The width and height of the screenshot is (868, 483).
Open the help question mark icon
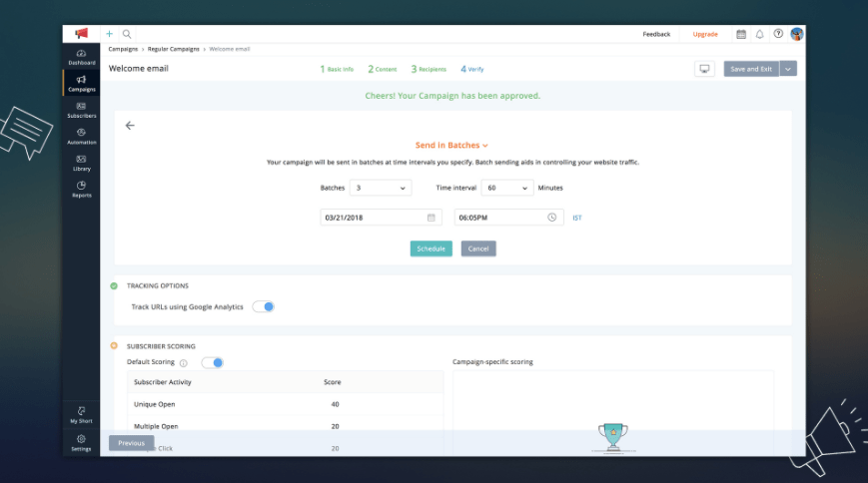(778, 34)
